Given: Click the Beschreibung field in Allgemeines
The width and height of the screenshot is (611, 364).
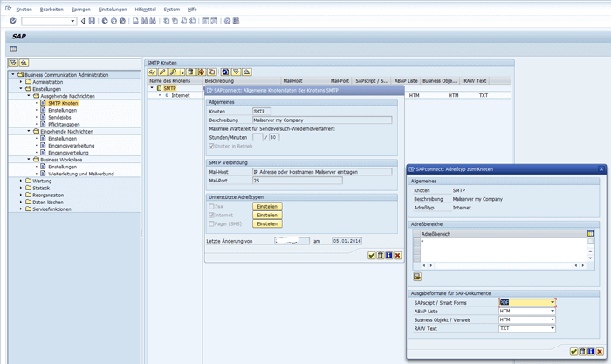Looking at the screenshot, I should (x=322, y=120).
